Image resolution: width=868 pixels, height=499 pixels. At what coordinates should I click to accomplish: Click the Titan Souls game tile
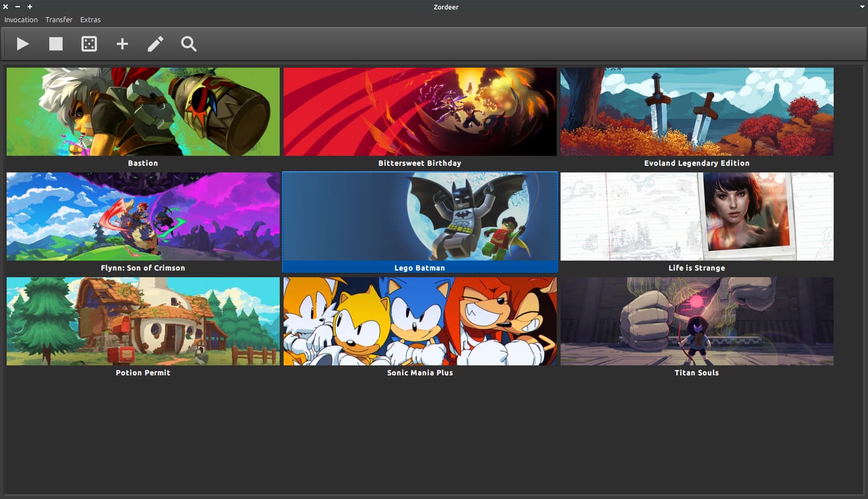697,321
